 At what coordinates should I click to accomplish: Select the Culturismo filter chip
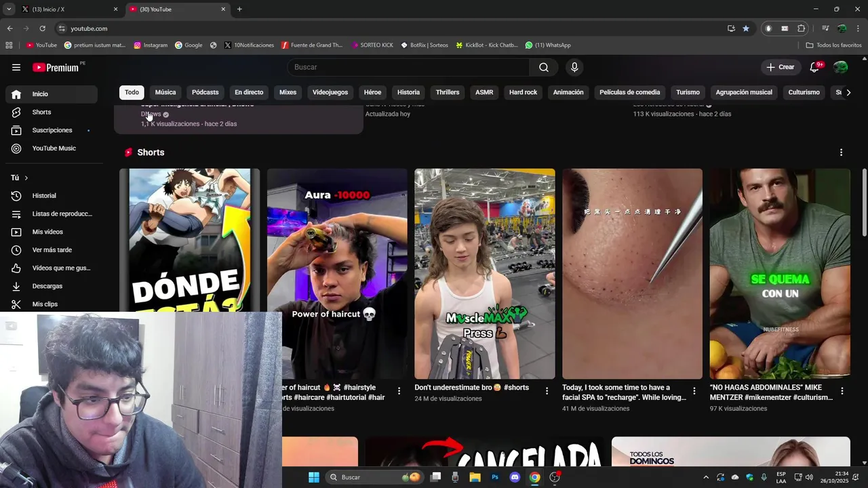pos(804,93)
